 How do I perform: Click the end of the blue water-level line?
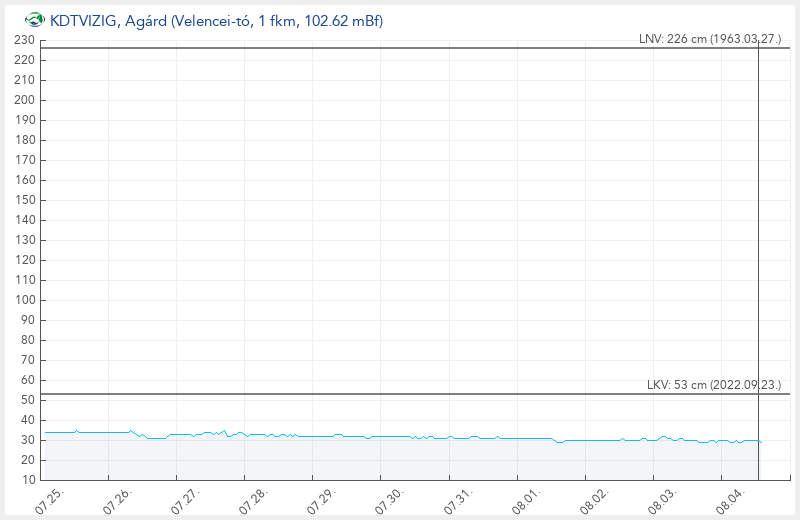click(x=761, y=442)
